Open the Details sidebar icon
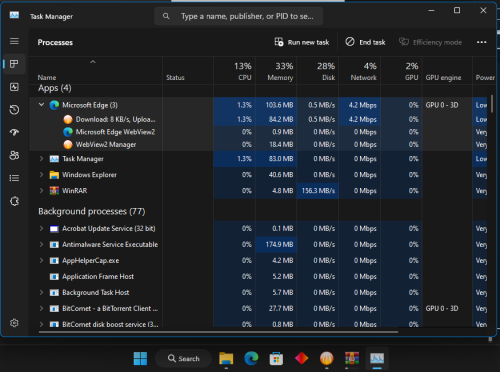This screenshot has height=372, width=500. [14, 178]
